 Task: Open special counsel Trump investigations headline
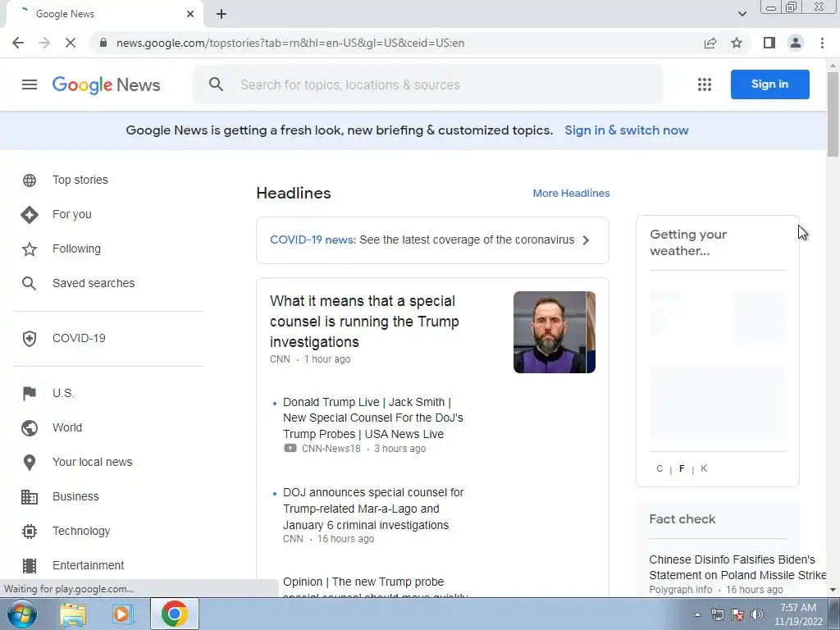[364, 322]
